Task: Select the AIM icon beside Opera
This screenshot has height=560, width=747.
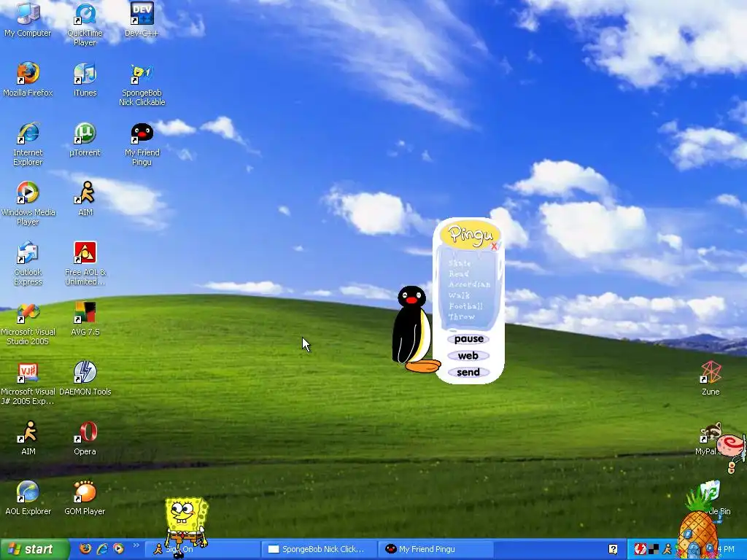Action: click(28, 437)
